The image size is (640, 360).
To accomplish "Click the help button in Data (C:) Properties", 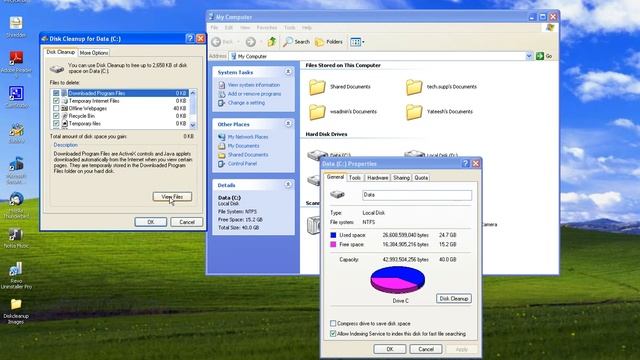I will (x=465, y=163).
